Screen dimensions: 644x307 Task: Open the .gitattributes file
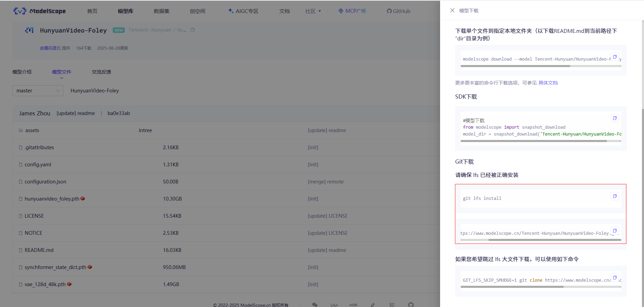(39, 148)
